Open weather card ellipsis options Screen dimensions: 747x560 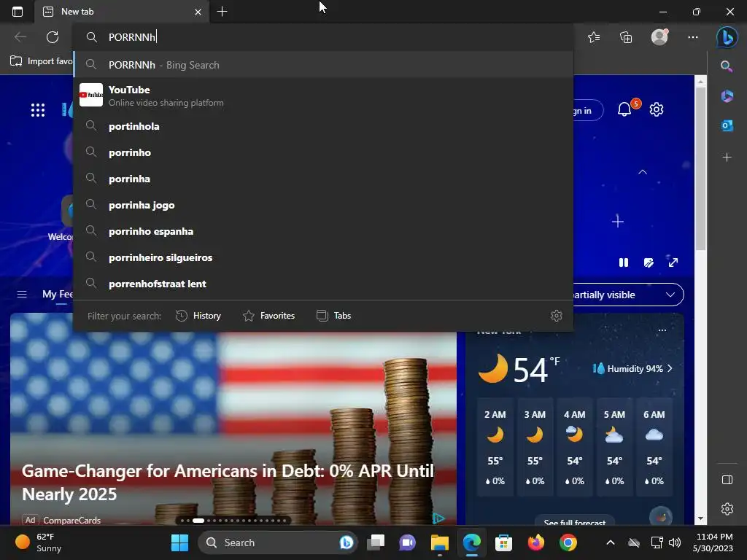(x=662, y=330)
